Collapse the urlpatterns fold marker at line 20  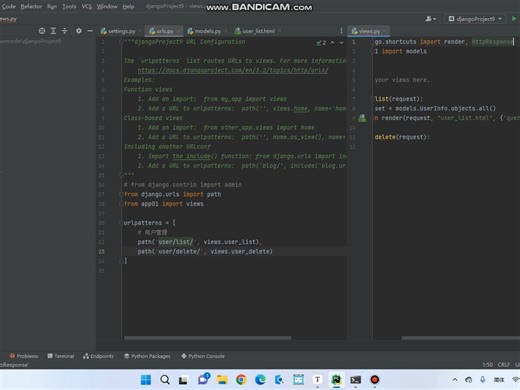coord(121,223)
